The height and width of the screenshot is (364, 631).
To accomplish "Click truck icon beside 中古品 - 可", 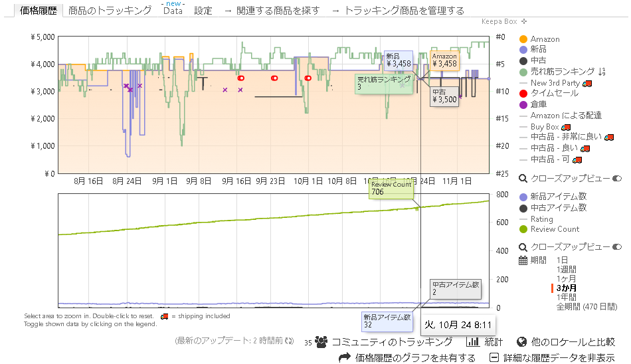I will [577, 160].
